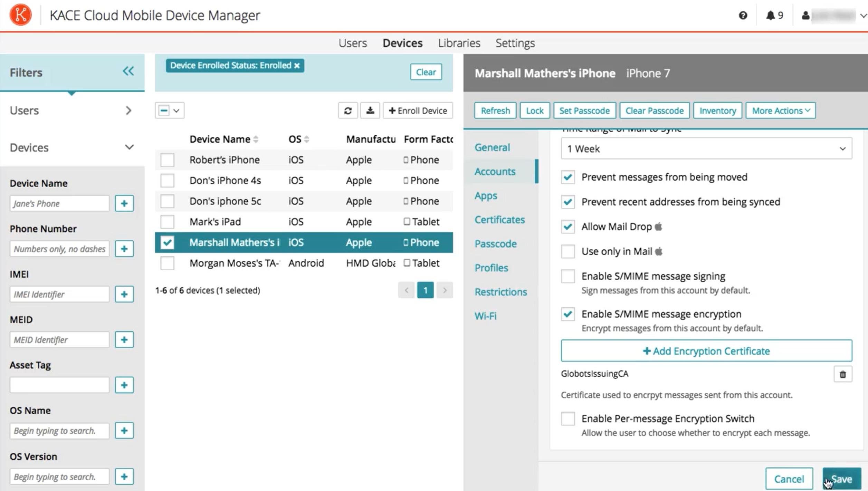The width and height of the screenshot is (868, 491).
Task: Open the user account profile icon
Action: (805, 16)
